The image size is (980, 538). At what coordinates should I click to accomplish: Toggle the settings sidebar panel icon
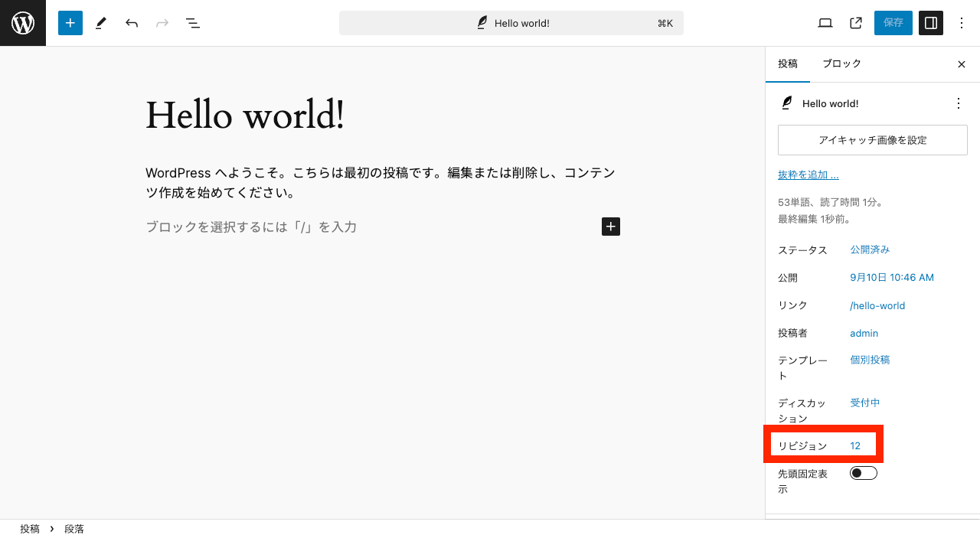click(x=931, y=23)
